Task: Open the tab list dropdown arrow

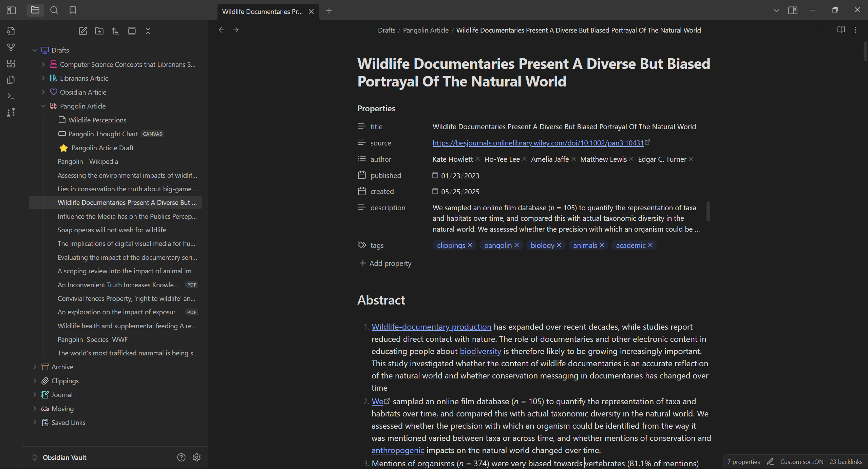Action: 776,11
